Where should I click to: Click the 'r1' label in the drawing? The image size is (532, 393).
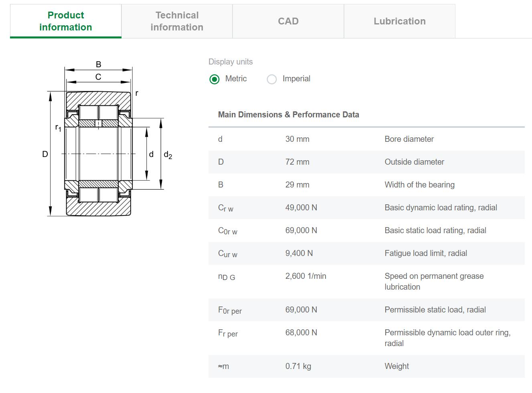pyautogui.click(x=58, y=128)
